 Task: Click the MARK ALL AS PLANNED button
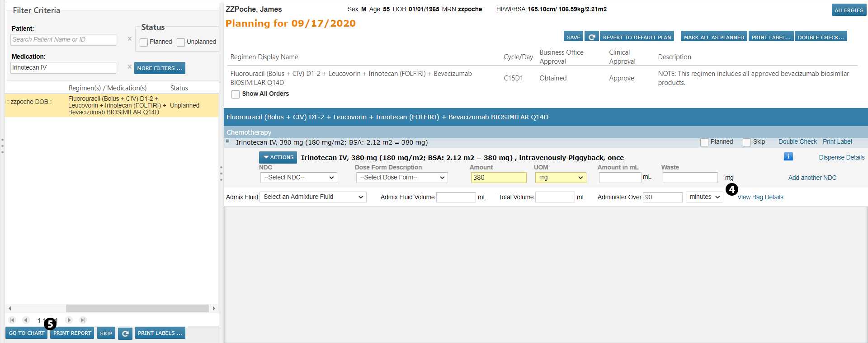[714, 37]
